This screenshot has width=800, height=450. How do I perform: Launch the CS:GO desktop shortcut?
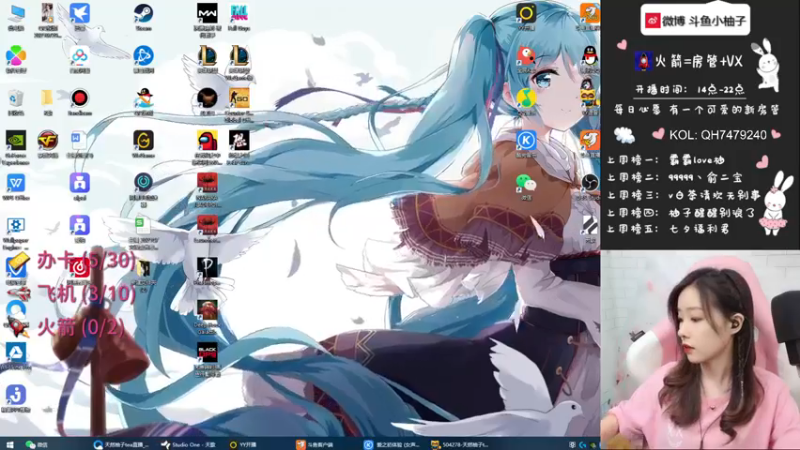[x=239, y=98]
